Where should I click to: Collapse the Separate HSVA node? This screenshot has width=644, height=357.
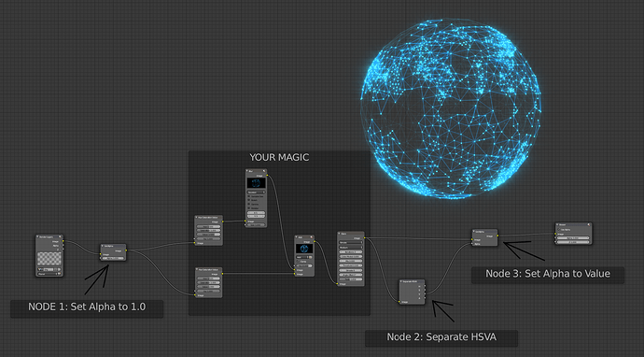[x=400, y=281]
